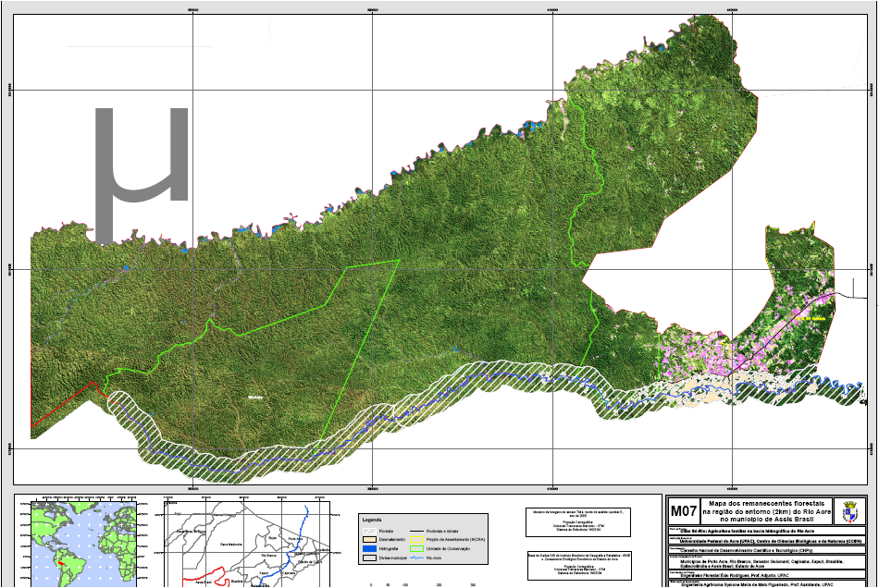Click the Rio Acre blue line symbol
This screenshot has height=588, width=879.
[416, 557]
